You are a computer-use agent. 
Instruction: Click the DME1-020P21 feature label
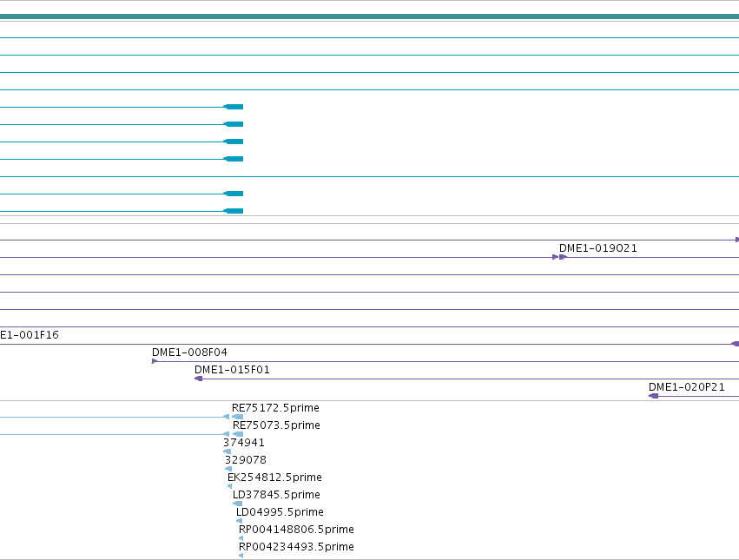(687, 387)
